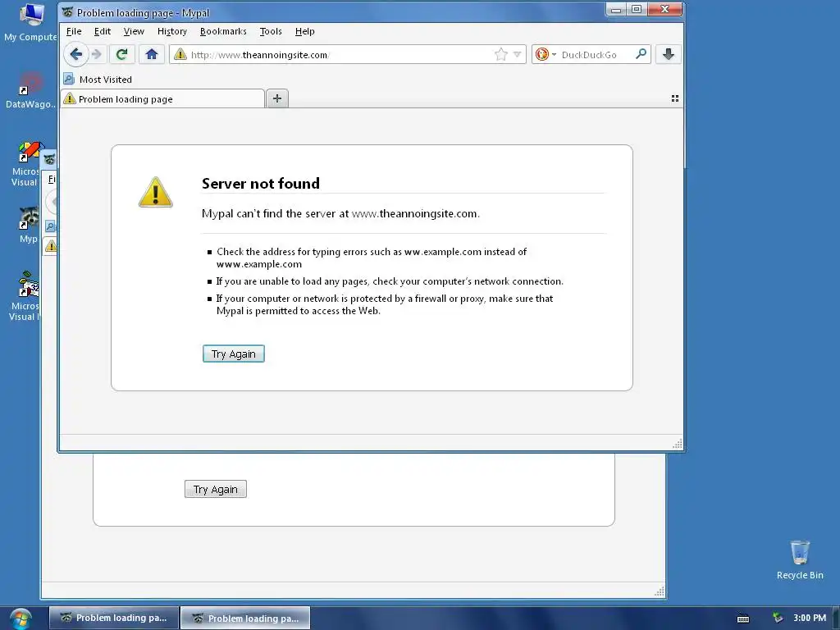
Task: Minimize the front Mypal window
Action: tap(616, 9)
